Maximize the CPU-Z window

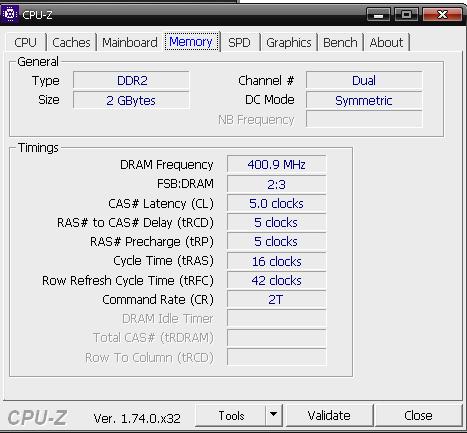406,15
